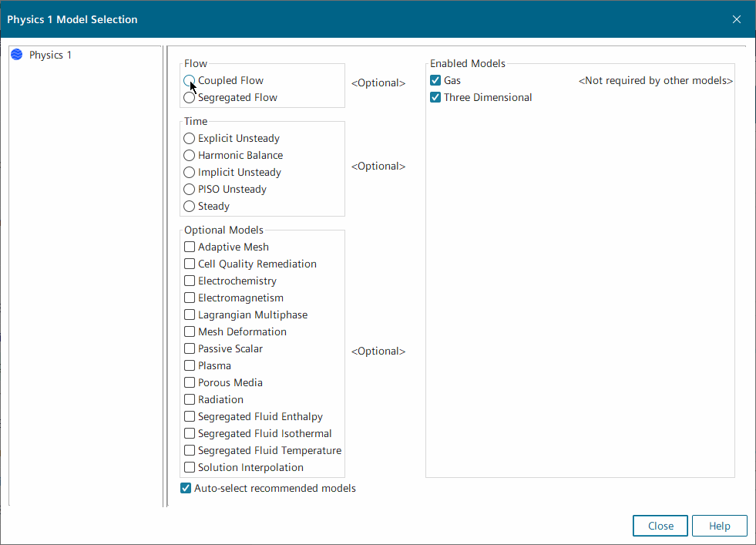Select the Coupled Flow radio button
756x545 pixels.
pyautogui.click(x=190, y=81)
